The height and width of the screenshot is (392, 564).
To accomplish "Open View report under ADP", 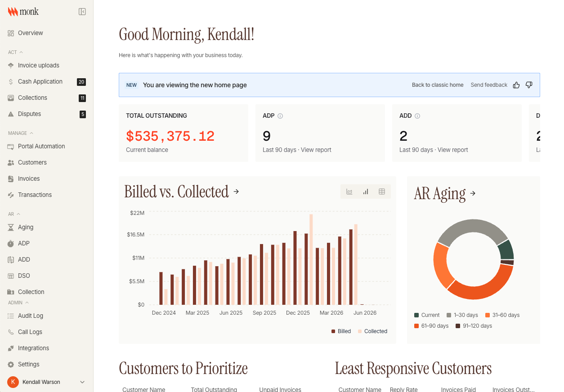I will (316, 150).
